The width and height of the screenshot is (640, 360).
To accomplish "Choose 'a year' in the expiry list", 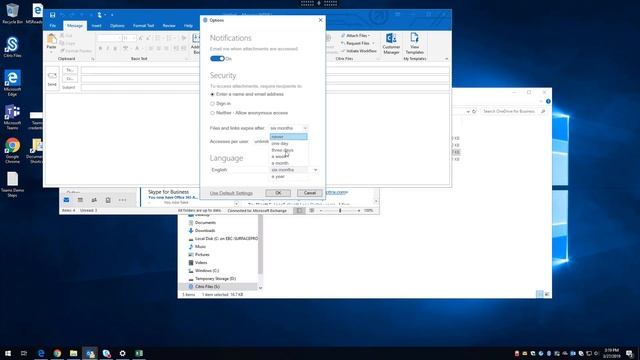I will pos(289,176).
